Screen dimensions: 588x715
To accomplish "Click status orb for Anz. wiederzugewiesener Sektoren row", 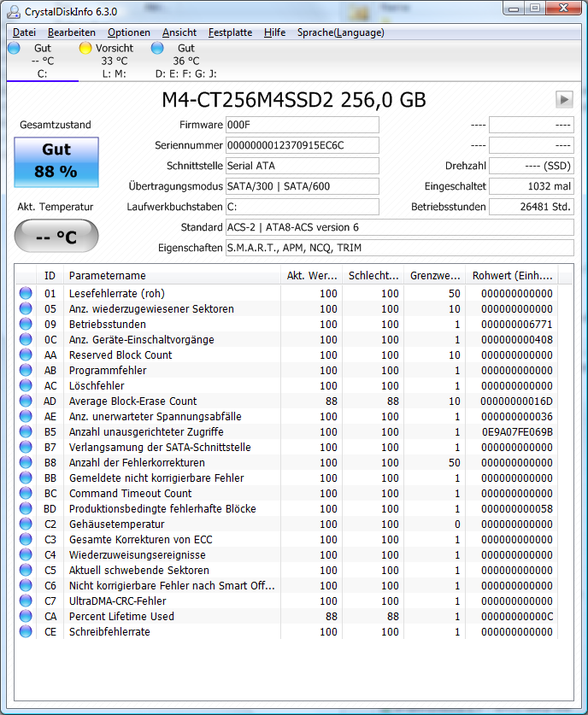I will tap(26, 308).
